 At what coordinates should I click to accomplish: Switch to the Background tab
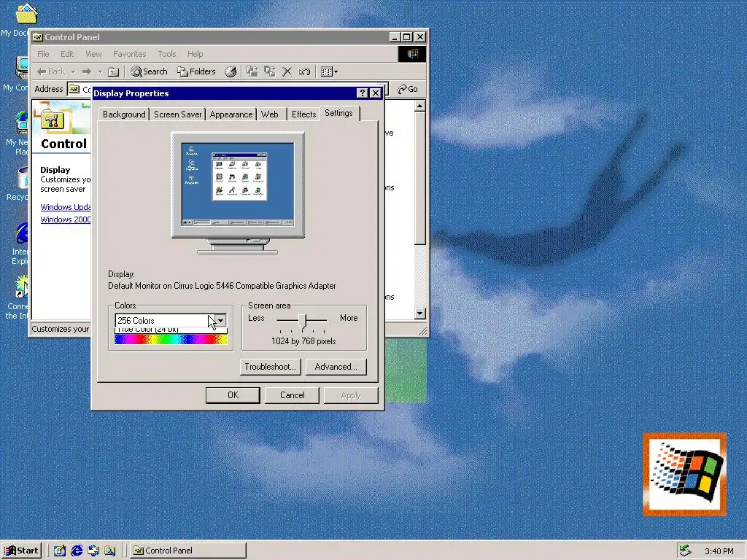[124, 114]
